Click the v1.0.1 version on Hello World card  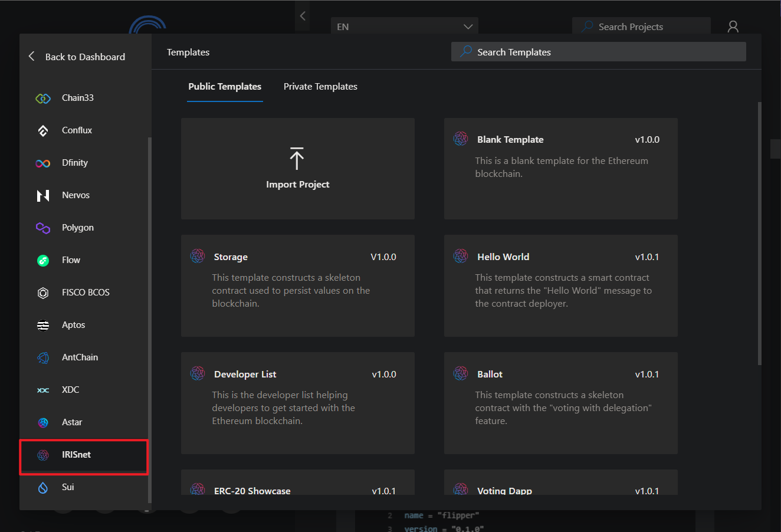click(647, 257)
